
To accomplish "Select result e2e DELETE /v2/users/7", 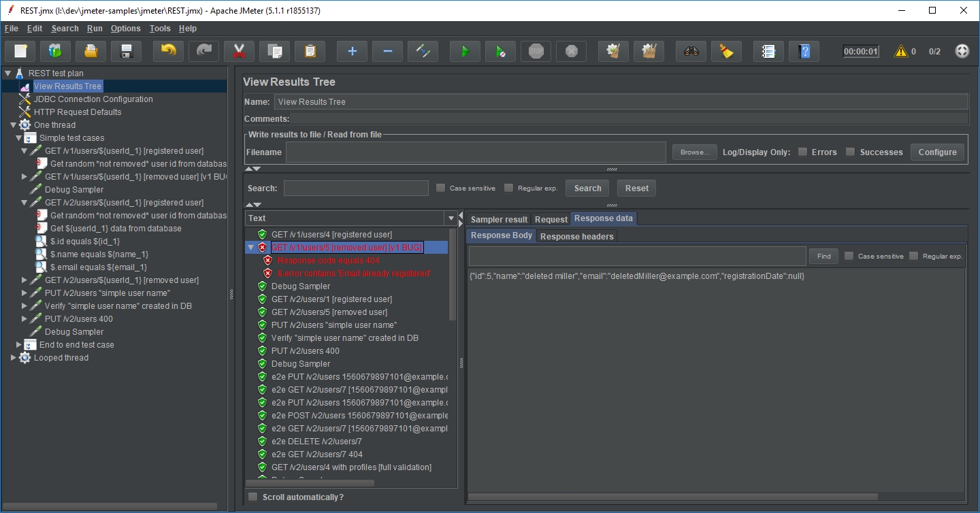I will pyautogui.click(x=316, y=442).
